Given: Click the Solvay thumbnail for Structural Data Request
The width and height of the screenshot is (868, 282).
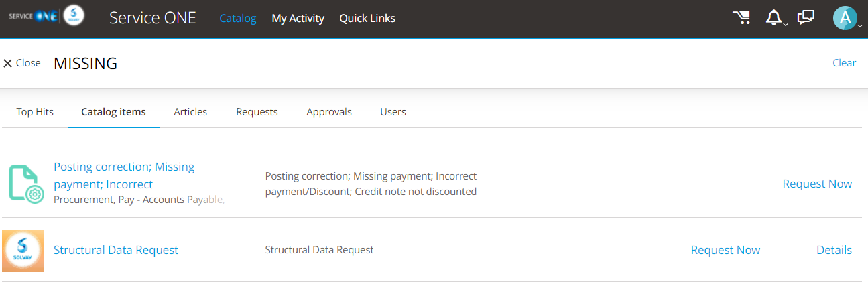Looking at the screenshot, I should pyautogui.click(x=23, y=251).
